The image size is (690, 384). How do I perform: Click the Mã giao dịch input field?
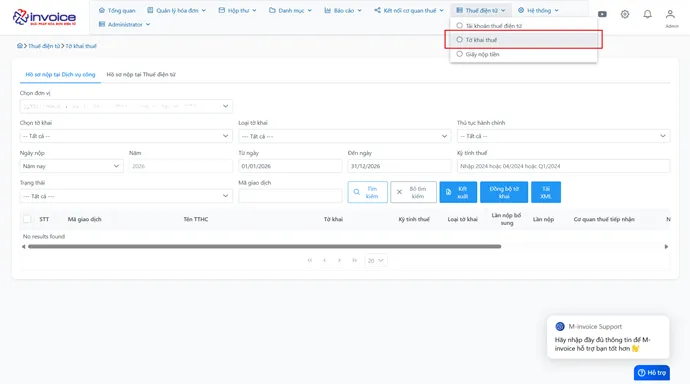[290, 196]
